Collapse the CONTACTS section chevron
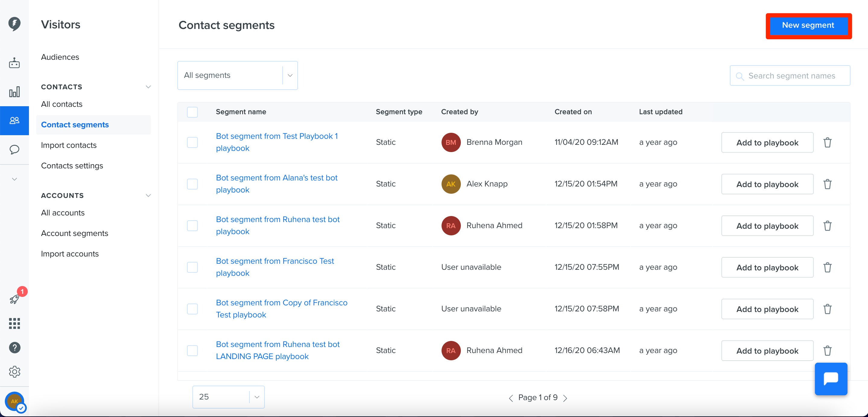The image size is (868, 417). [x=148, y=87]
